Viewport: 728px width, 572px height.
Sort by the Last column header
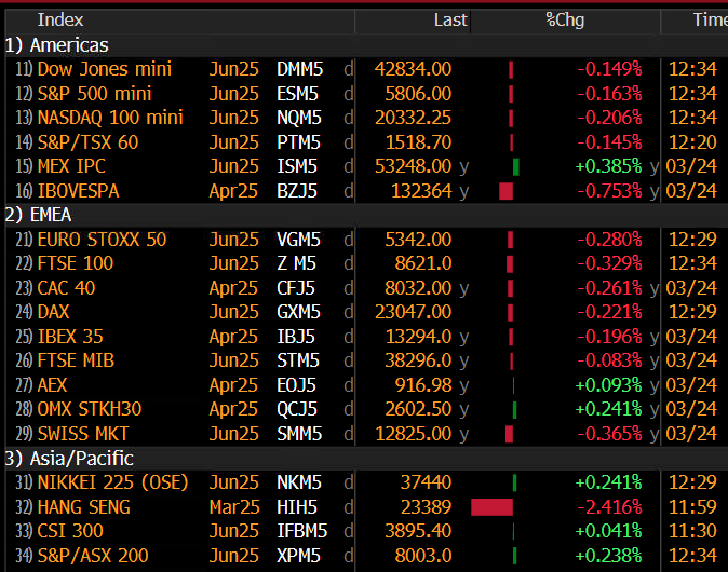click(450, 20)
